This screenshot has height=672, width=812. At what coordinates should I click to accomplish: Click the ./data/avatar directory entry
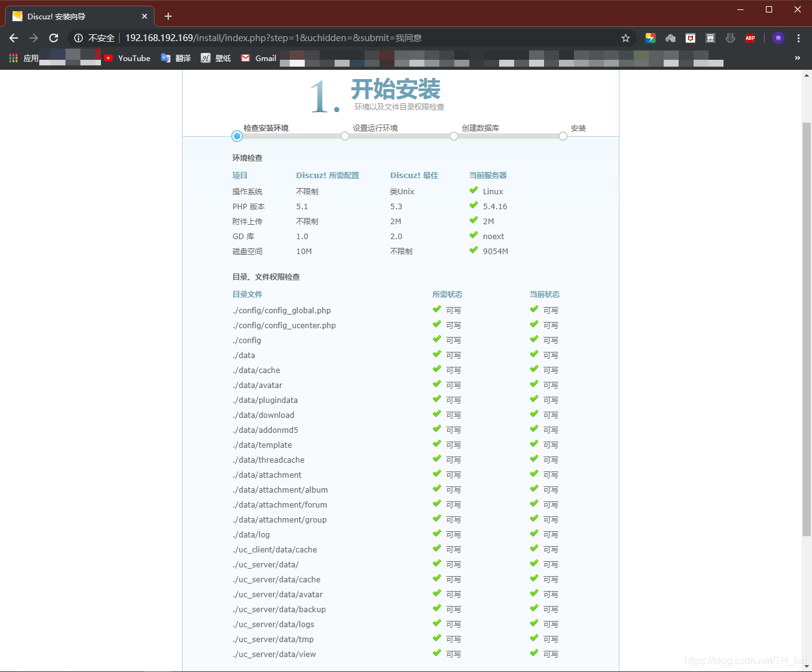tap(257, 386)
